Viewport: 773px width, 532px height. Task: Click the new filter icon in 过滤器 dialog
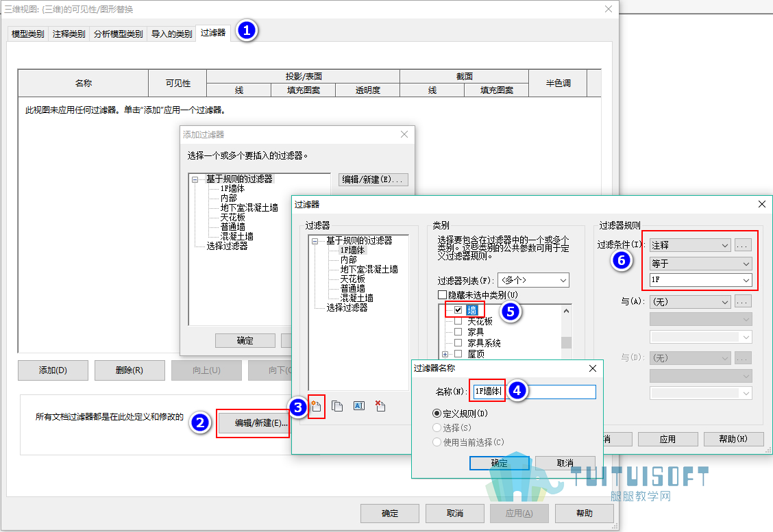tap(316, 407)
